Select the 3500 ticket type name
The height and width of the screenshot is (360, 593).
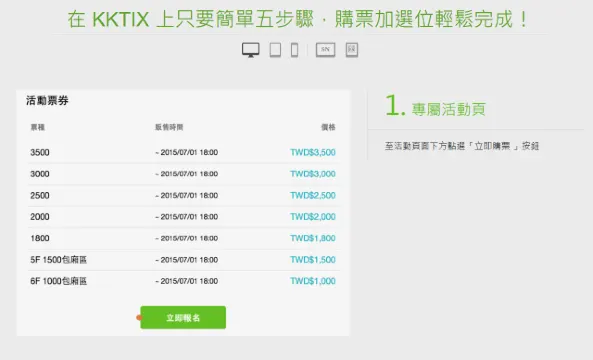tap(40, 152)
